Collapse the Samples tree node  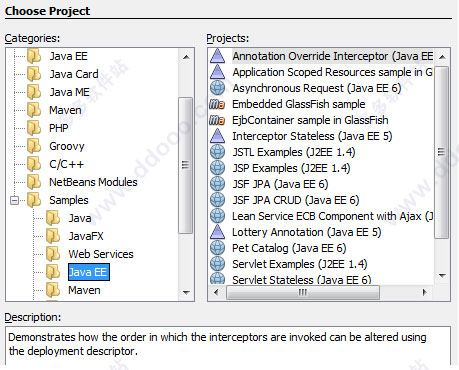click(14, 200)
